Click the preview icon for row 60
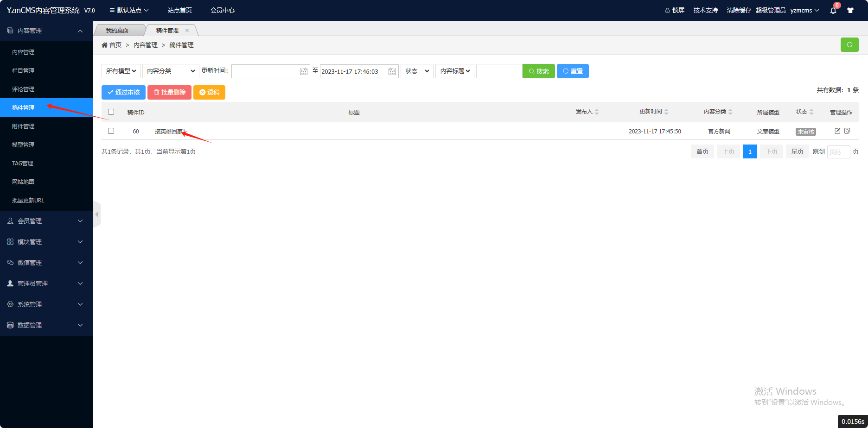Screen dimensions: 868x428 click(847, 131)
